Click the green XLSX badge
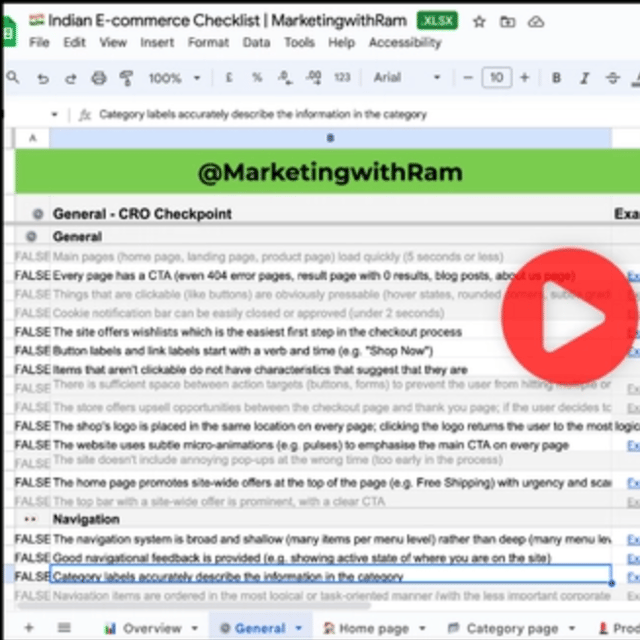The height and width of the screenshot is (640, 640). tap(437, 21)
